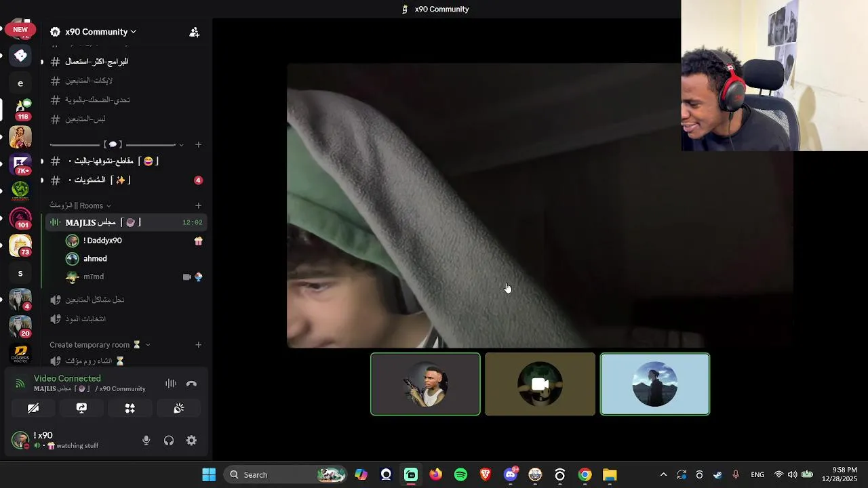Select the camera-icon participant tile
This screenshot has width=868, height=488.
point(540,384)
